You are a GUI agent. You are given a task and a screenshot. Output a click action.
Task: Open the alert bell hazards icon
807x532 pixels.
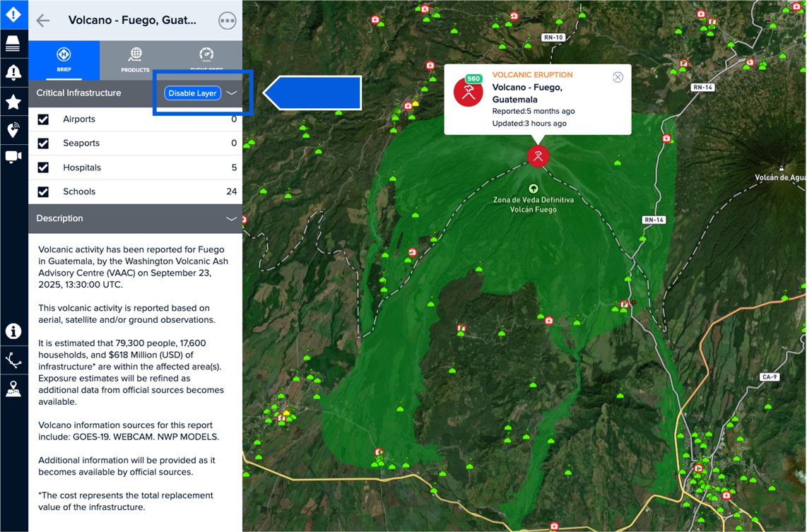[x=13, y=73]
